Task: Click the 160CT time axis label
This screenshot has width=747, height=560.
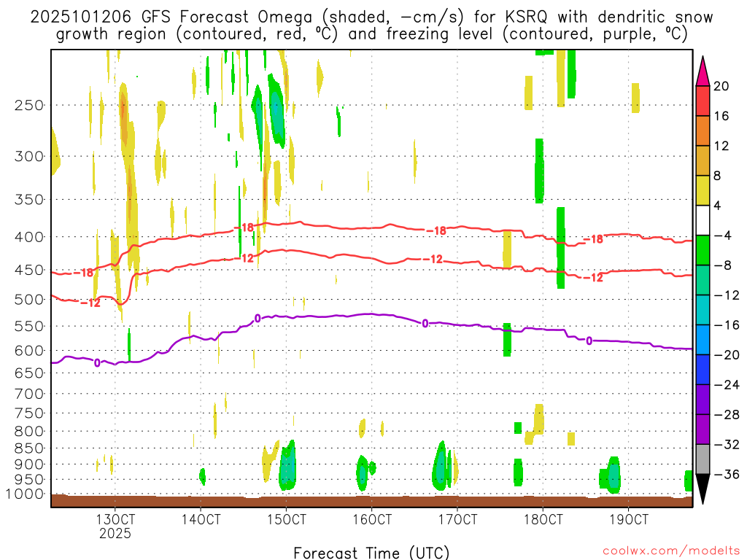Action: (372, 519)
